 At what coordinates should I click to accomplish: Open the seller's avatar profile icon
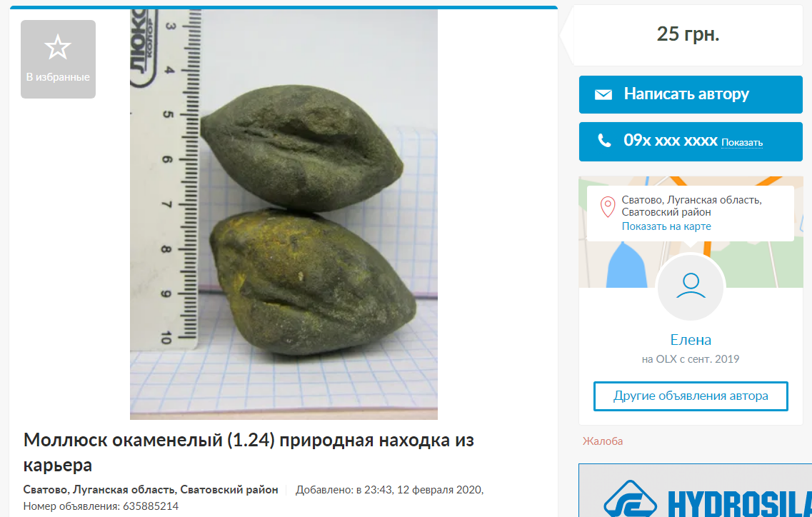tap(691, 288)
